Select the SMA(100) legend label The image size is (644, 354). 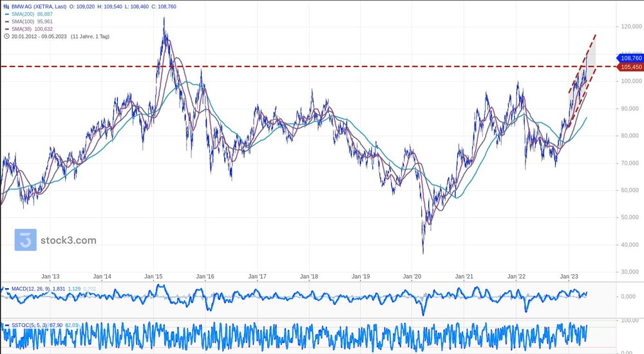point(23,21)
